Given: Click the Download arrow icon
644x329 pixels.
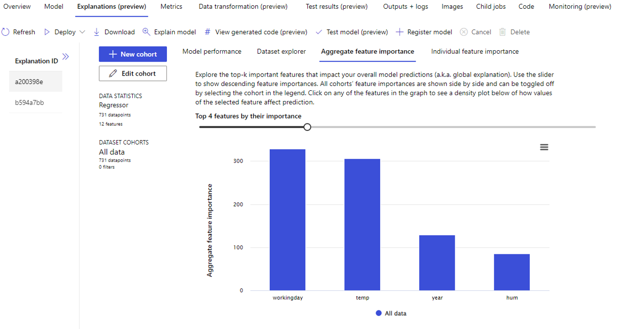Looking at the screenshot, I should (96, 32).
